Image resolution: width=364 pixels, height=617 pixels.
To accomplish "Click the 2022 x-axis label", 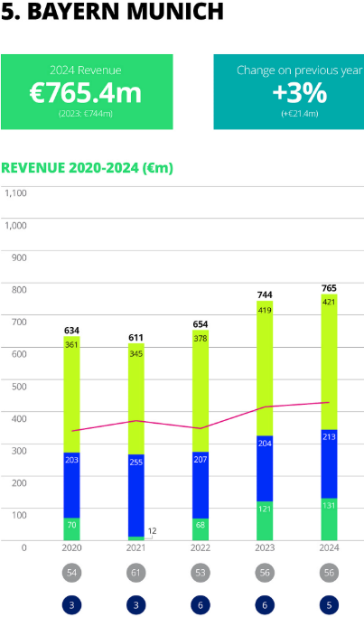I will click(x=201, y=547).
